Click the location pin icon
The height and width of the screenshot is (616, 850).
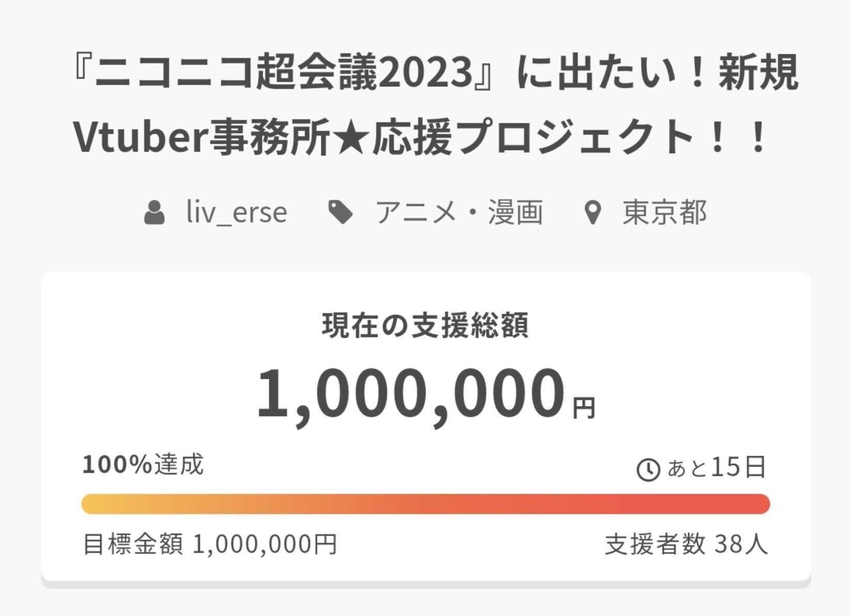593,213
